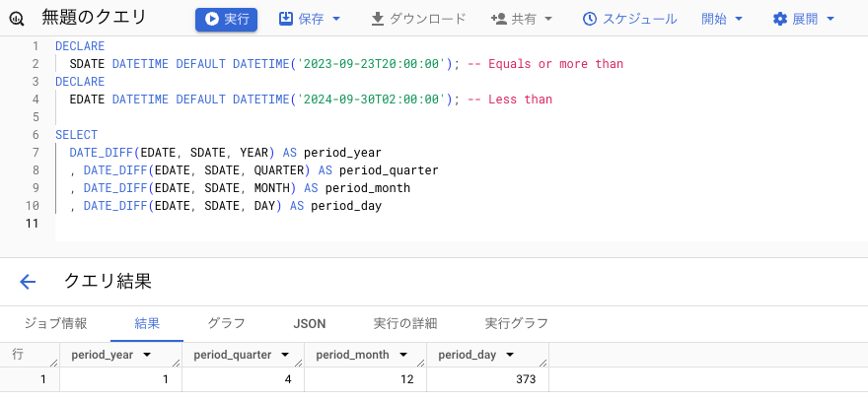Open the 開始 dropdown menu
The height and width of the screenshot is (400, 868).
click(x=719, y=19)
